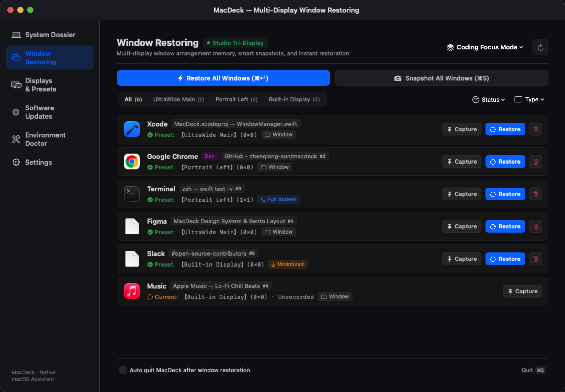Capture the Terminal window
Image resolution: width=565 pixels, height=392 pixels.
pyautogui.click(x=462, y=194)
